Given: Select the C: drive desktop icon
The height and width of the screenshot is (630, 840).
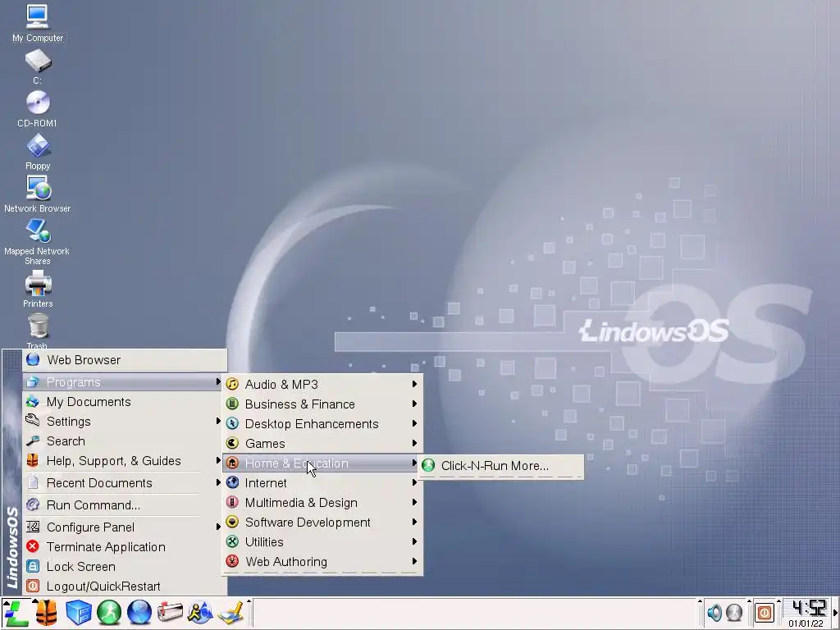Looking at the screenshot, I should pos(38,66).
